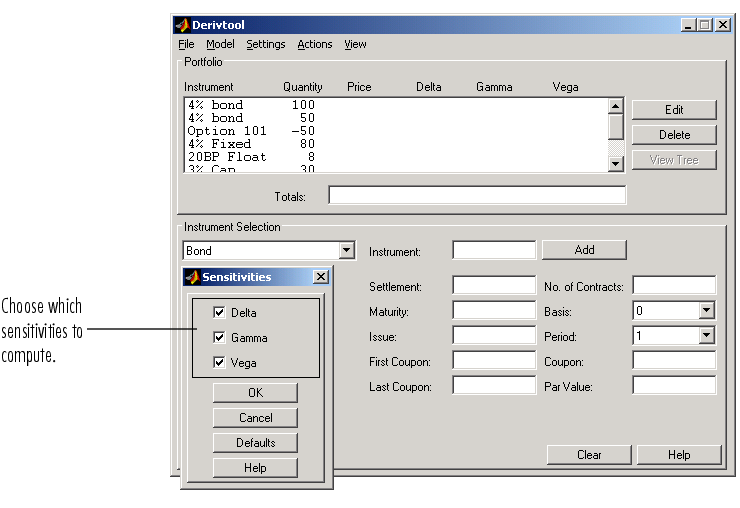Select the '4% Fixed' portfolio row
The image size is (740, 508).
pos(395,144)
